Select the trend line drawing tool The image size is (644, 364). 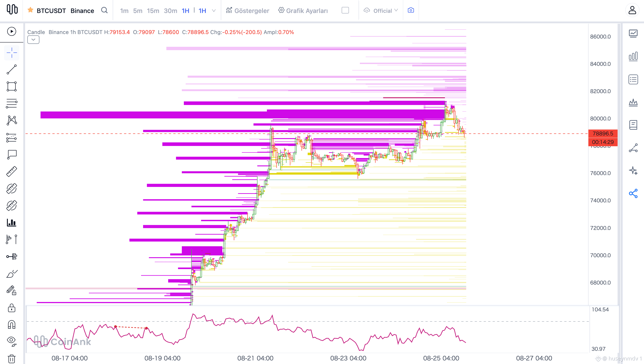click(x=12, y=69)
